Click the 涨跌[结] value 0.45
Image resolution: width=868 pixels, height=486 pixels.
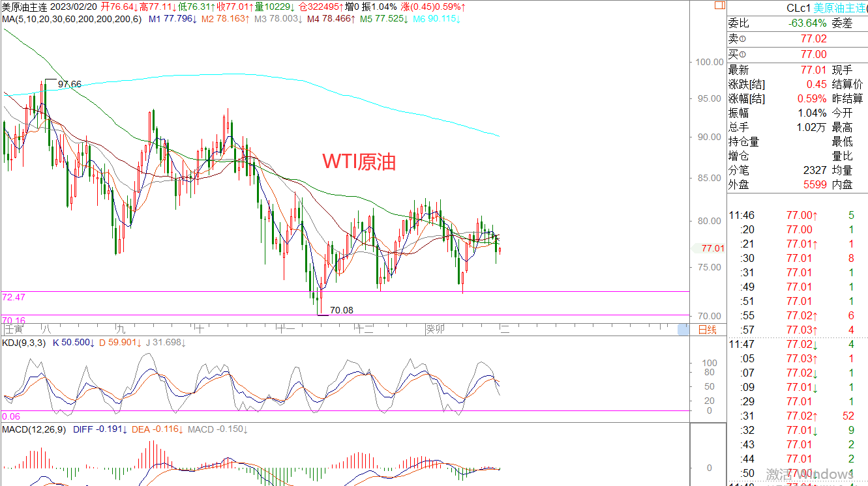(x=816, y=84)
